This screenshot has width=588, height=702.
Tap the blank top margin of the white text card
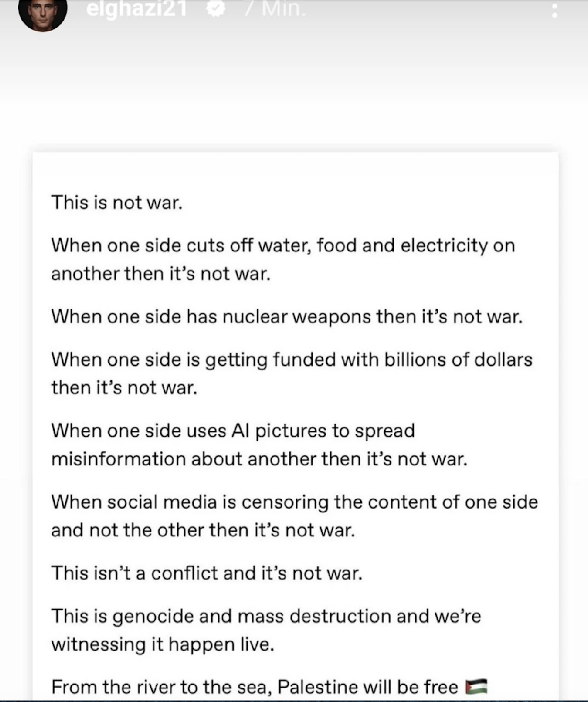coord(296,170)
